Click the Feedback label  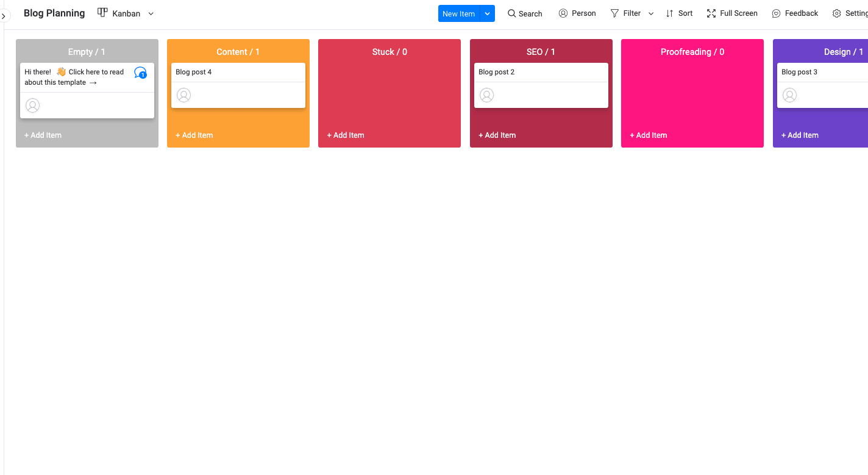pos(802,13)
